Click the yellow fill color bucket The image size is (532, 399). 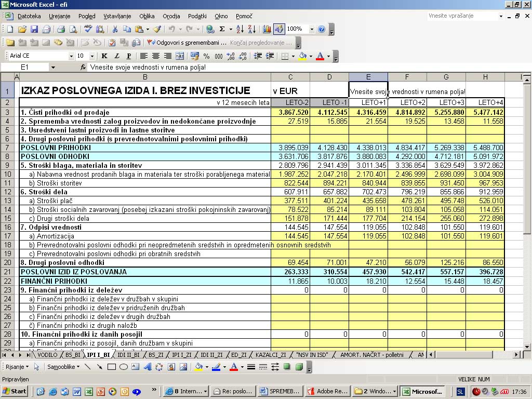coord(302,56)
